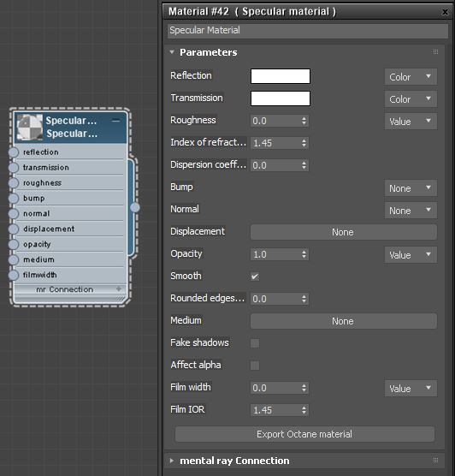The width and height of the screenshot is (455, 476).
Task: Click the mental ray Connection rollout grip icon
Action: 435,461
